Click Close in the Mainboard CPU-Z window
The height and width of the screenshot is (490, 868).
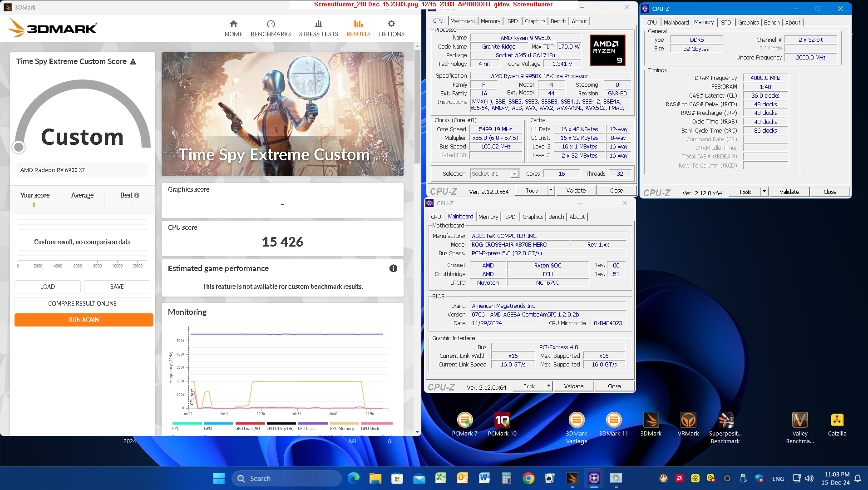[x=614, y=386]
